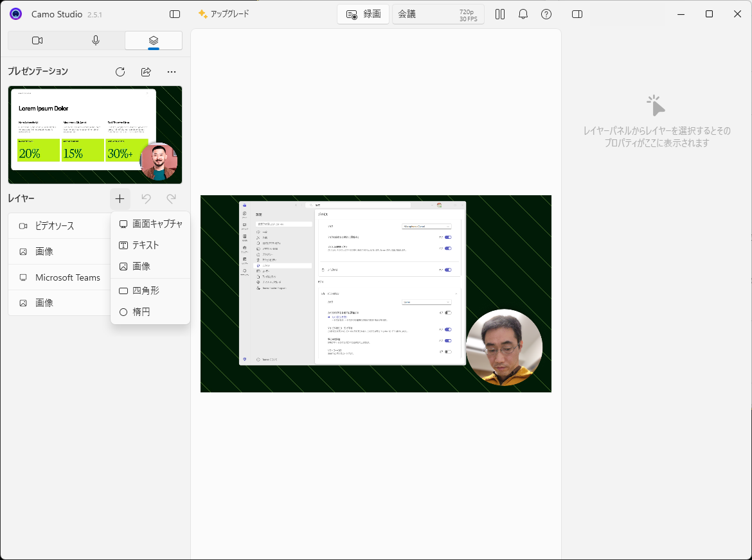Viewport: 752px width, 560px height.
Task: Switch to the layers tab
Action: click(154, 40)
